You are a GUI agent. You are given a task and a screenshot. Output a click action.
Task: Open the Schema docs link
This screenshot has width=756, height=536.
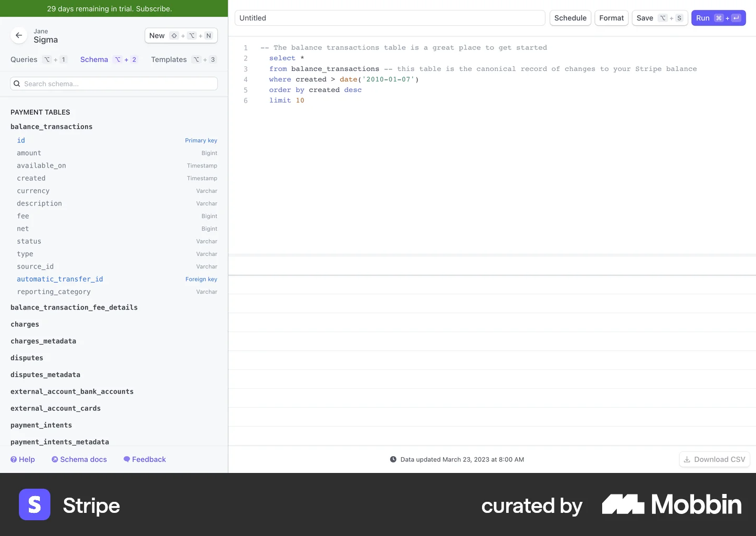pos(79,459)
